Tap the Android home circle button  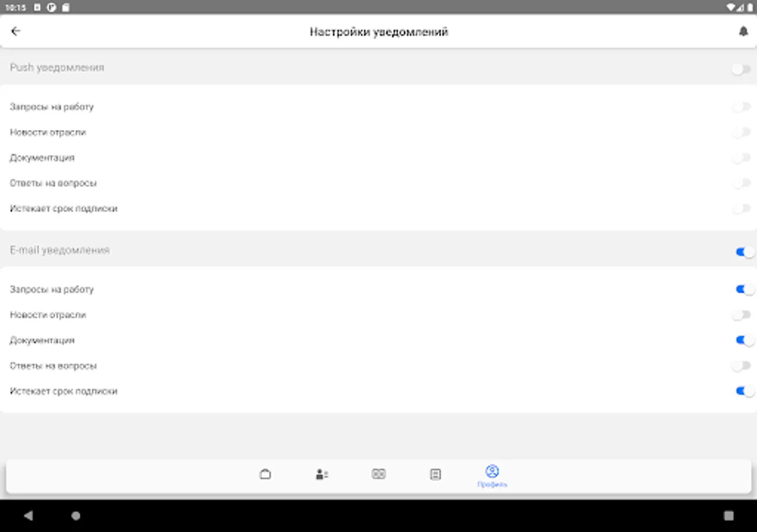pos(76,515)
